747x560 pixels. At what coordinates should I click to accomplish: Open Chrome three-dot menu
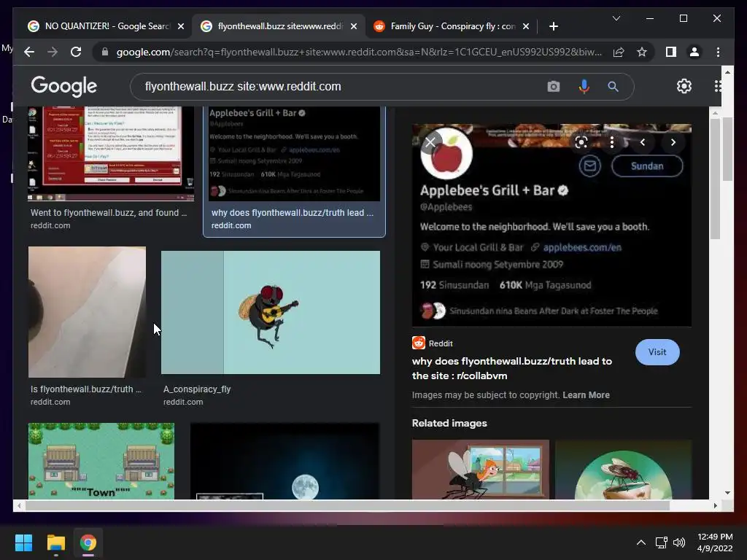(x=718, y=52)
